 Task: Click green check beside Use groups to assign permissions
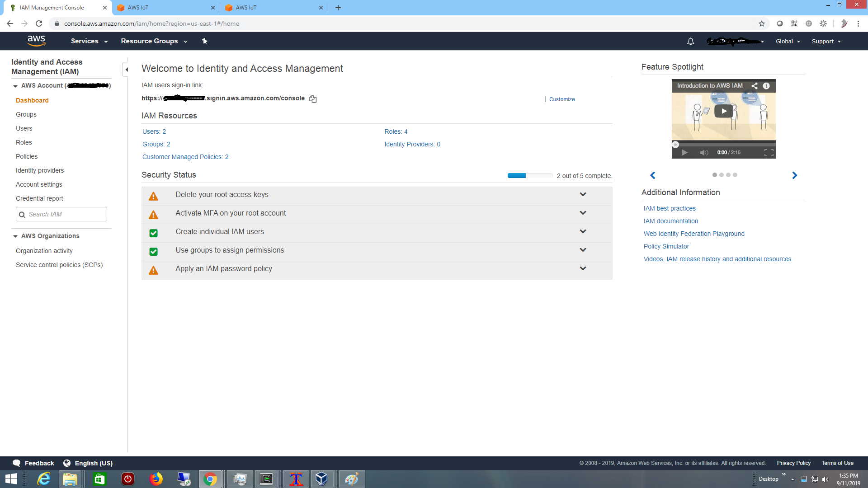(x=154, y=252)
